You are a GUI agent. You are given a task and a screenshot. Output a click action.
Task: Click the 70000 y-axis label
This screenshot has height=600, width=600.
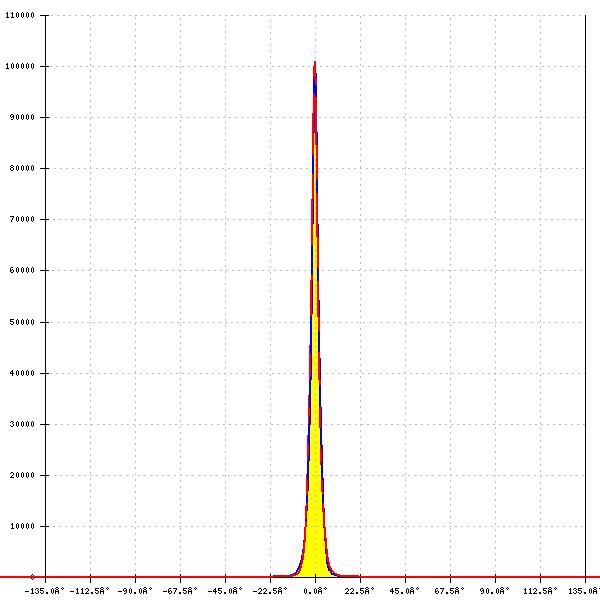pos(22,219)
